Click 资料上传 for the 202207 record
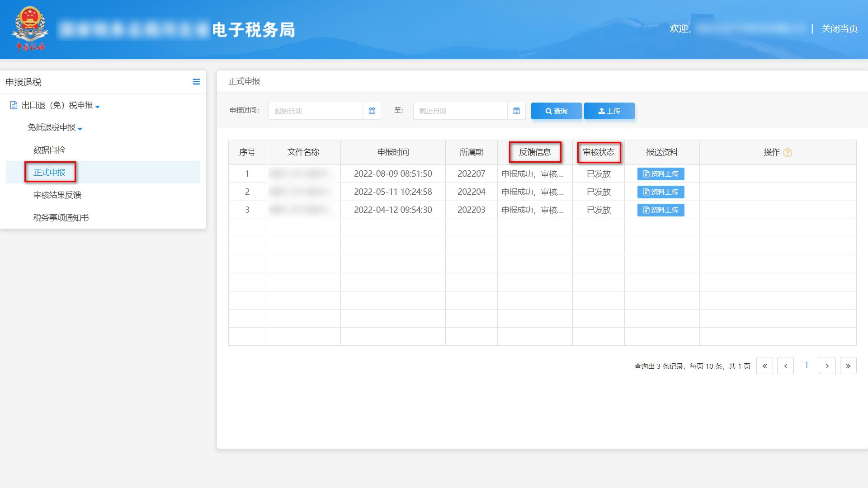The image size is (868, 488). pyautogui.click(x=660, y=174)
